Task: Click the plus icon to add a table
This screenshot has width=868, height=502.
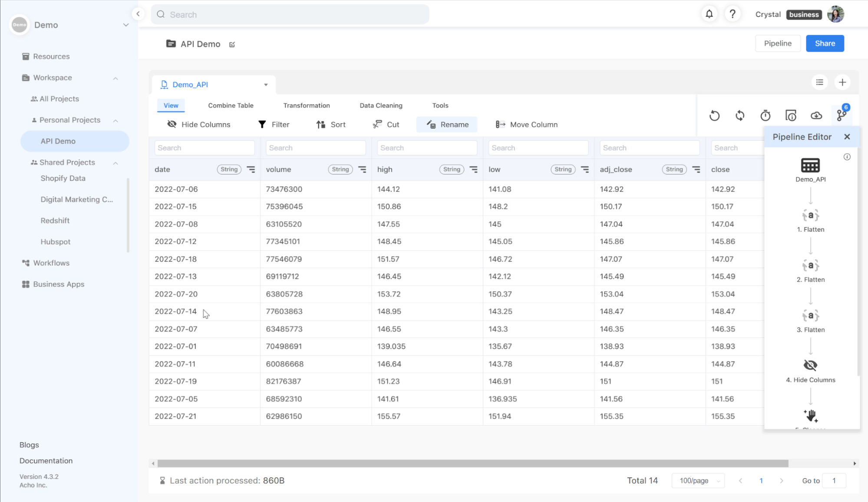Action: point(842,82)
